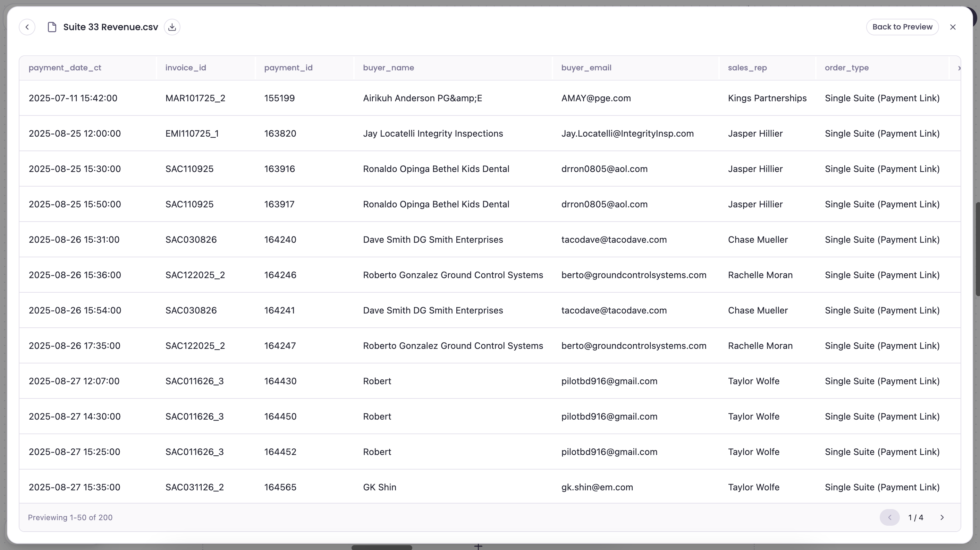Image resolution: width=980 pixels, height=550 pixels.
Task: Click the horizontal scrollbar at the bottom
Action: tap(382, 547)
